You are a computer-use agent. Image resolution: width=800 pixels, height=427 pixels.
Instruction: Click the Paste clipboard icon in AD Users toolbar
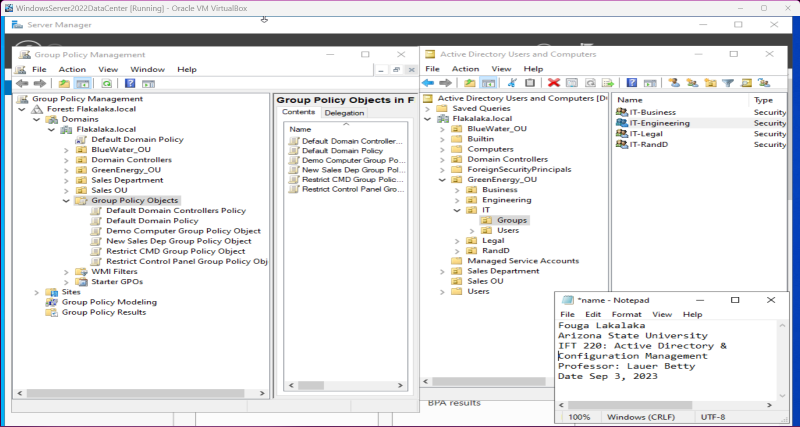pos(530,83)
